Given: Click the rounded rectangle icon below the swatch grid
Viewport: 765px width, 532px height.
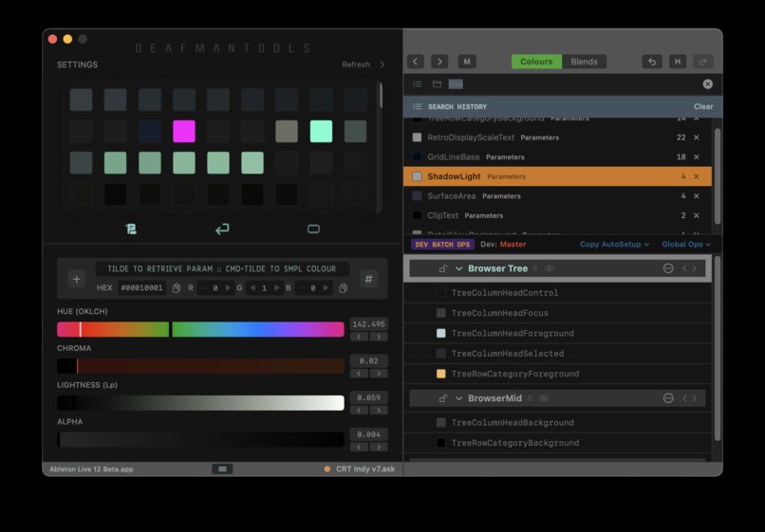Looking at the screenshot, I should pos(314,229).
